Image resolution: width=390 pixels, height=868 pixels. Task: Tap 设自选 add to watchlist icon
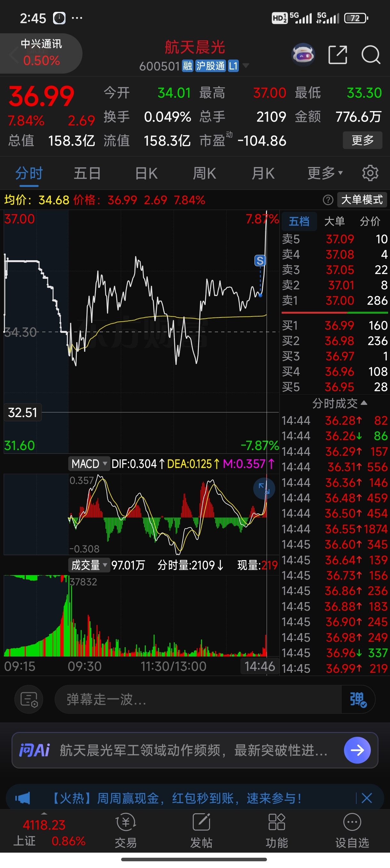352,830
